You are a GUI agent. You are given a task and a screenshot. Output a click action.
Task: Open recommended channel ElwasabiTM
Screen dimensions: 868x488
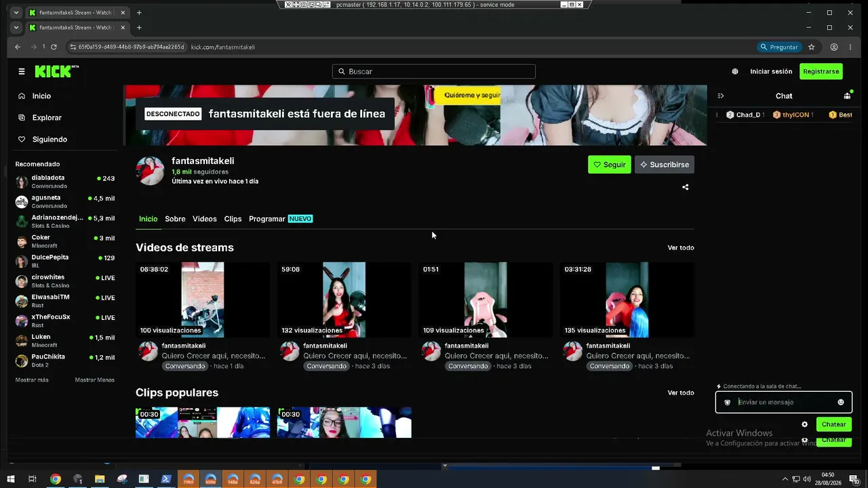point(66,300)
